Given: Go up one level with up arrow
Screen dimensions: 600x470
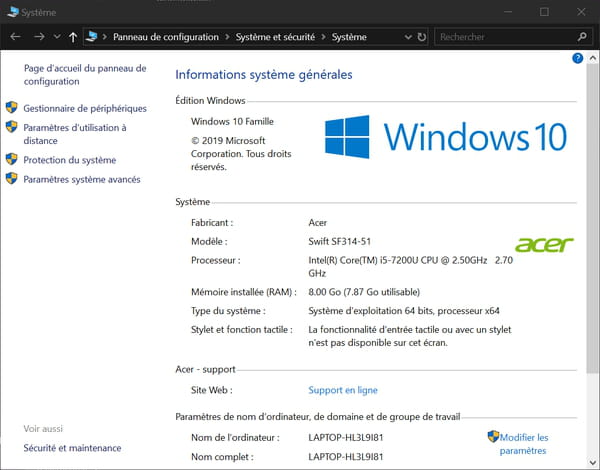Looking at the screenshot, I should pos(73,37).
